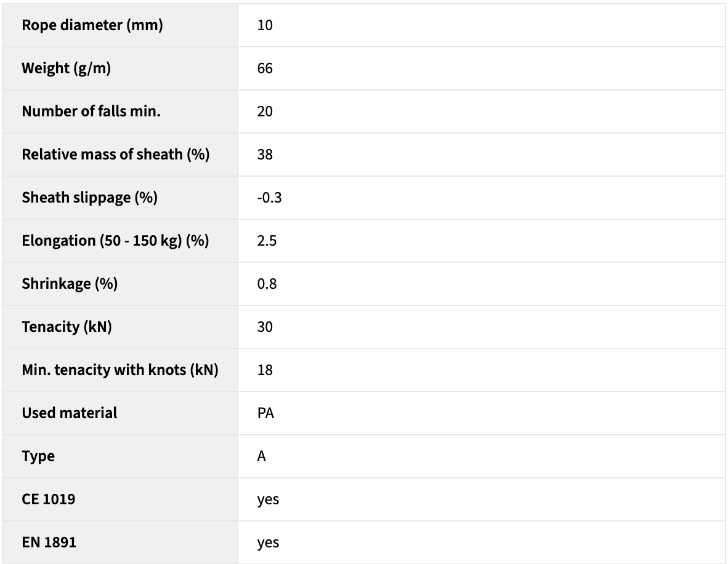
Task: Select the weight value 66
Action: 265,68
